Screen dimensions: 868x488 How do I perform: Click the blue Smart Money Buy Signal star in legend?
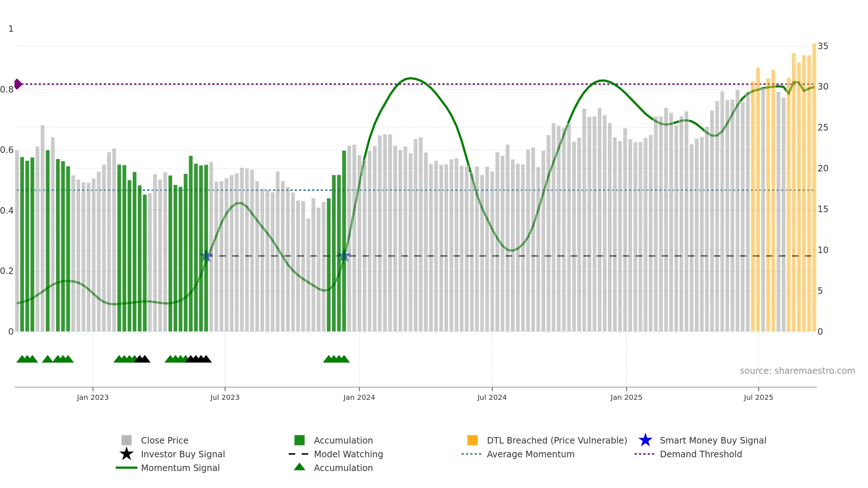tap(645, 440)
